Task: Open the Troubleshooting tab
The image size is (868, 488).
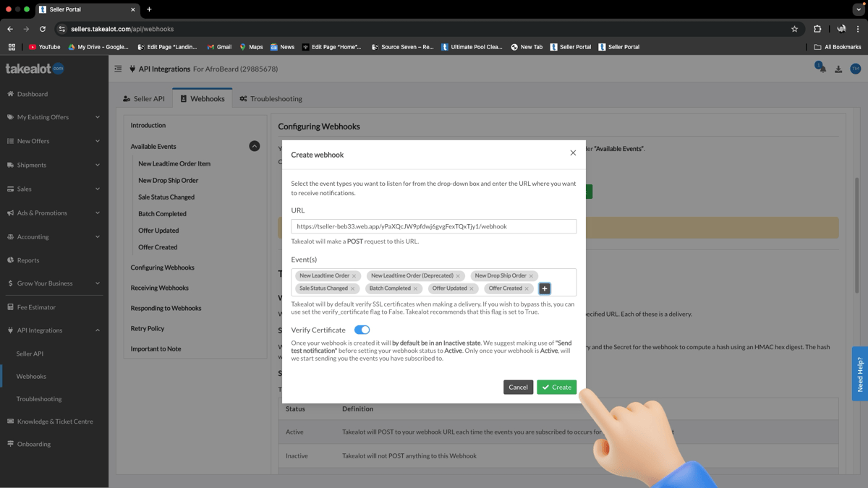Action: click(271, 98)
